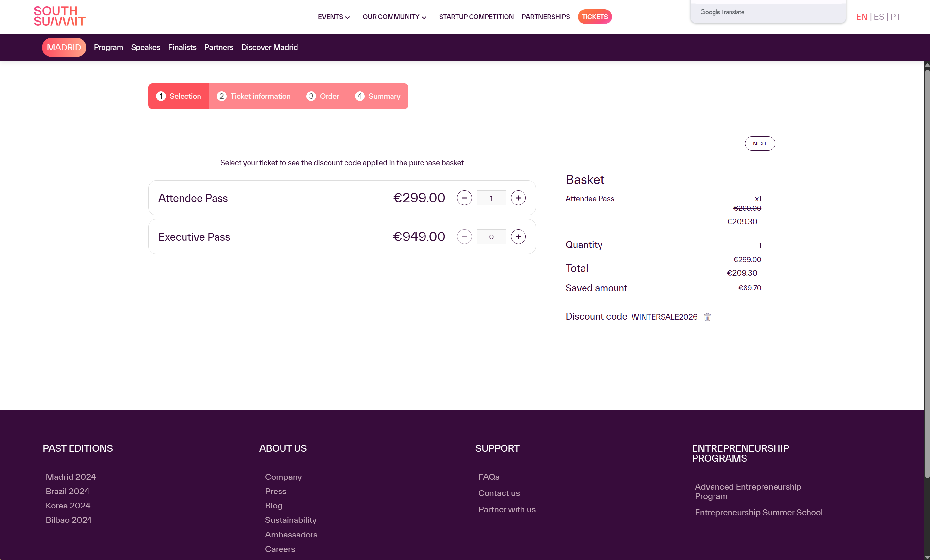
Task: Click the Attendee Pass quantity field
Action: click(491, 198)
